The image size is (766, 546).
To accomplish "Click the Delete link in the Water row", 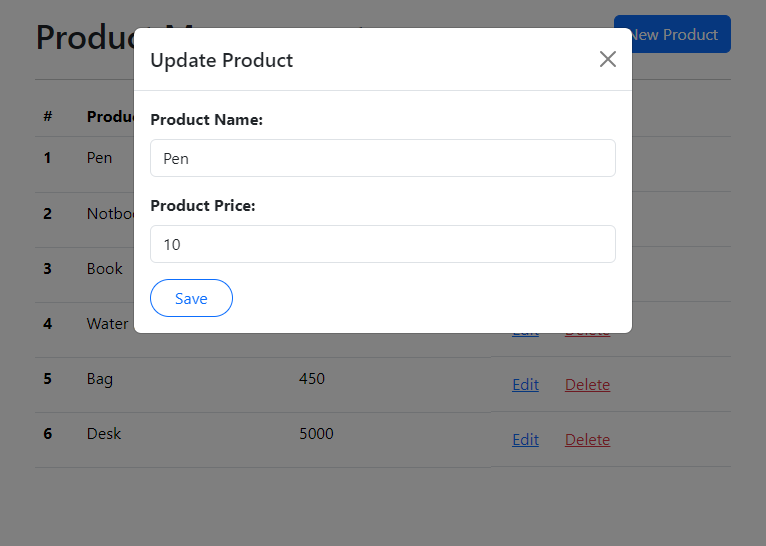I will 587,335.
